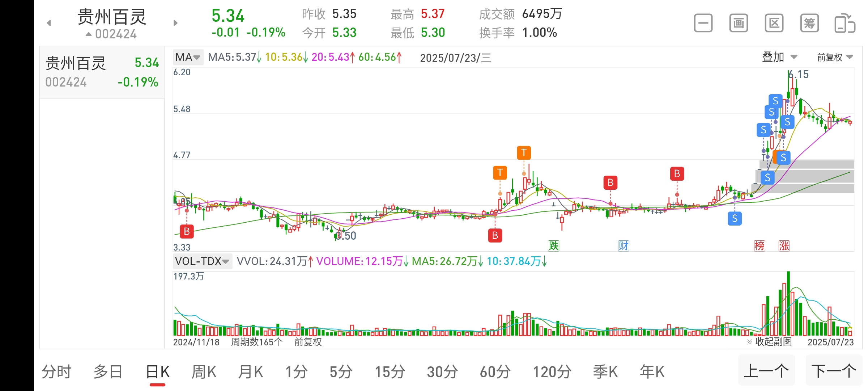Tap the 最低 5.30 value
The height and width of the screenshot is (391, 868).
pyautogui.click(x=433, y=33)
